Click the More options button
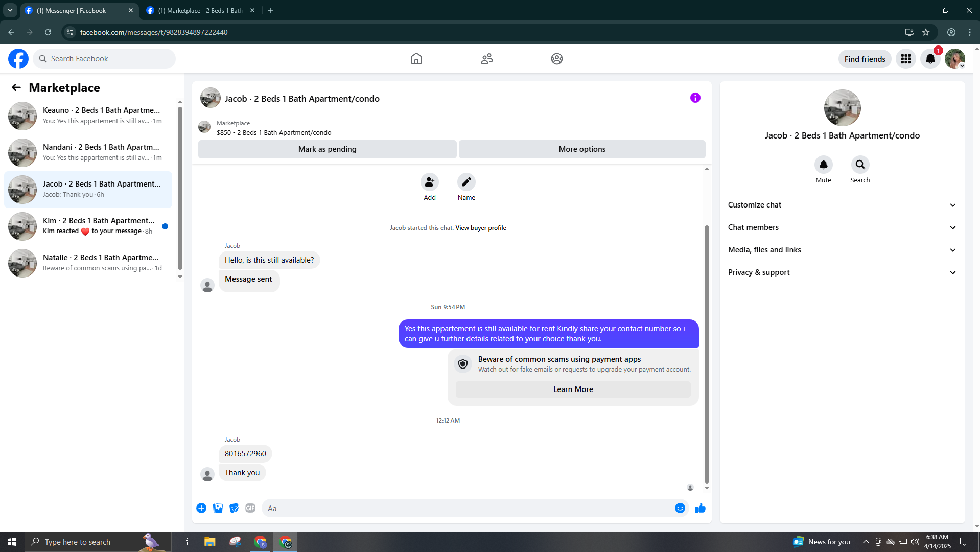Screen dimensions: 980x552 coord(582,149)
